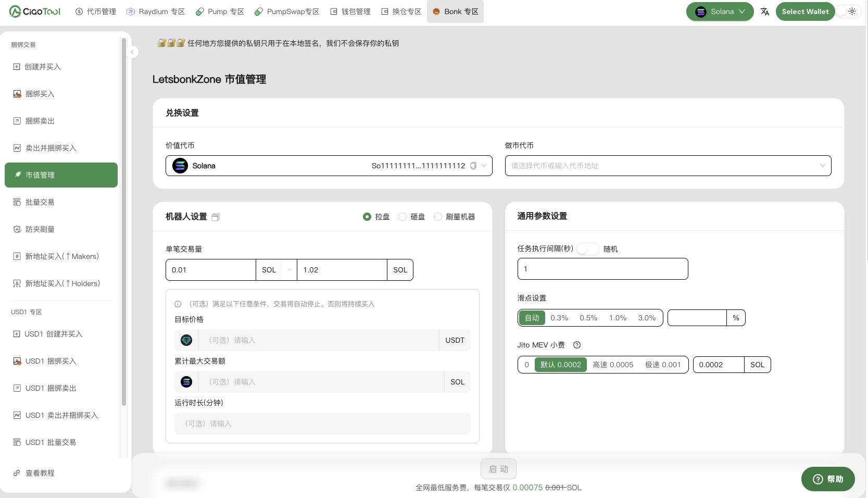This screenshot has width=868, height=498.
Task: Open the Solana network dropdown
Action: pyautogui.click(x=720, y=11)
